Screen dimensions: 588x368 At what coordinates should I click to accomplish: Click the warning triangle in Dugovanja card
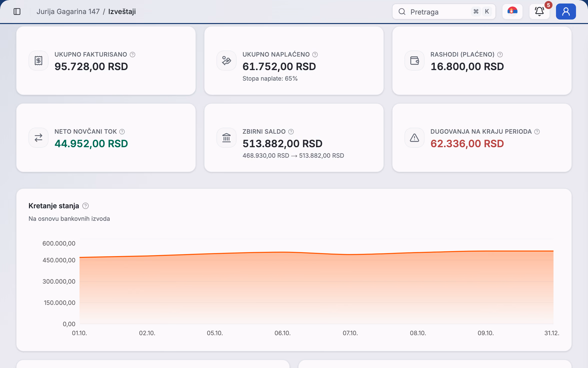[x=414, y=138]
